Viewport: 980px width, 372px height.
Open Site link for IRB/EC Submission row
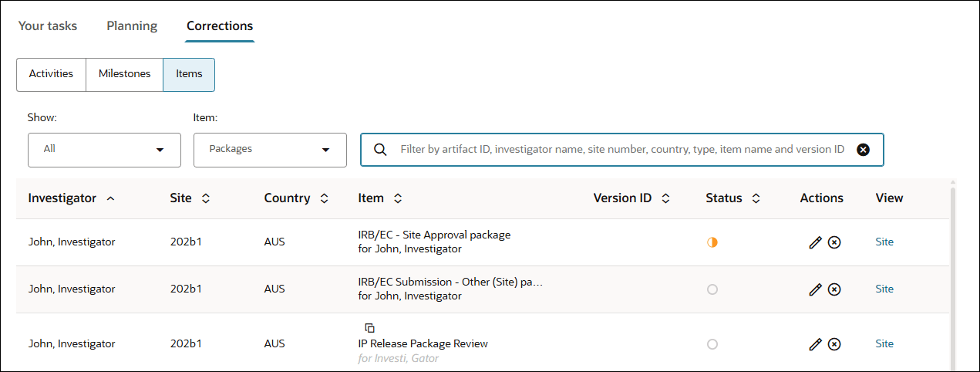pos(884,289)
